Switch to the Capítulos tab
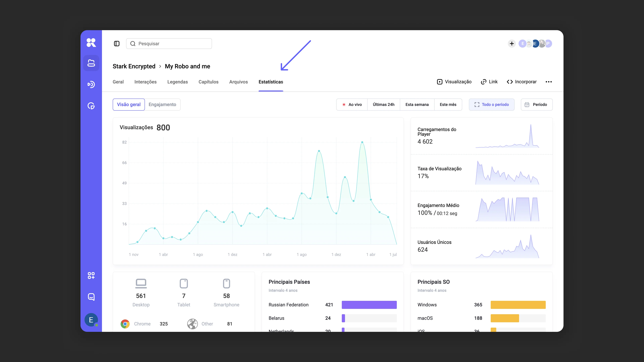Image resolution: width=644 pixels, height=362 pixels. (208, 82)
